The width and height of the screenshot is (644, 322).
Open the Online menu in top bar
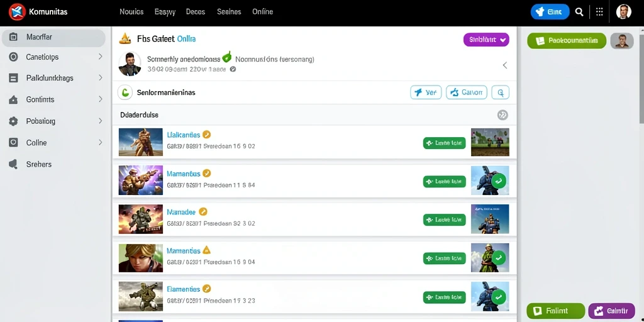coord(262,12)
